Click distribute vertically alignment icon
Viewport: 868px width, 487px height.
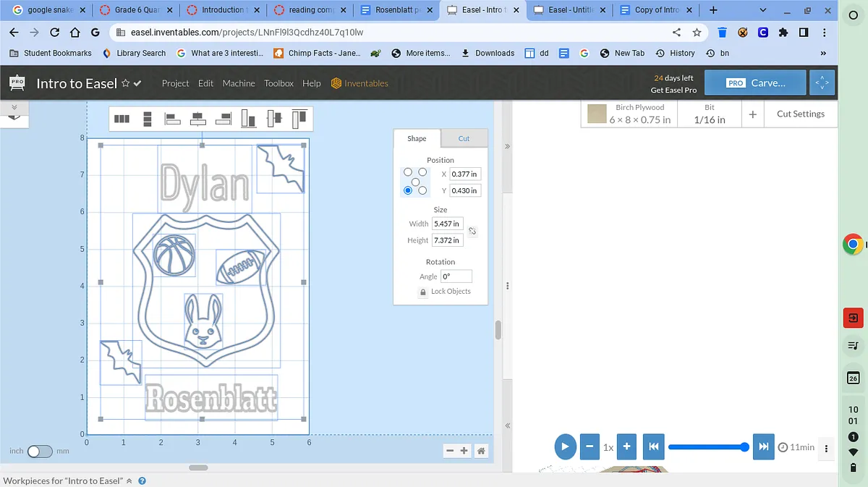click(x=147, y=119)
